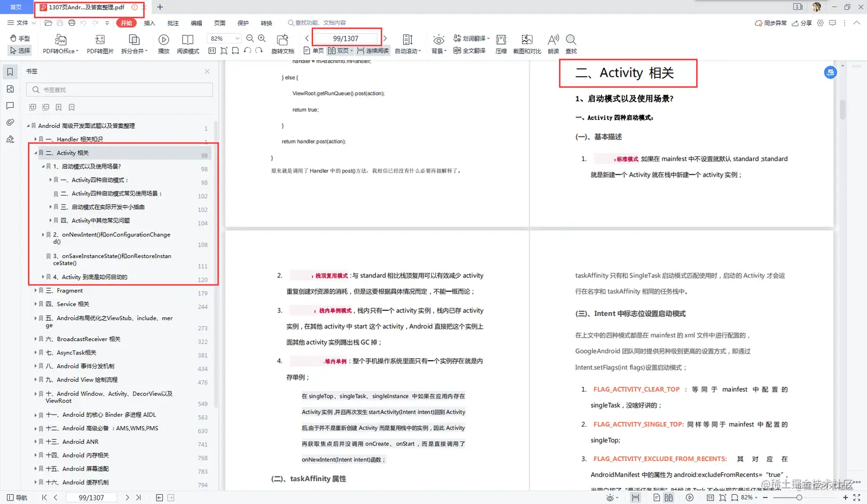The height and width of the screenshot is (504, 867).
Task: Open PDF转Office converter
Action: tap(60, 44)
